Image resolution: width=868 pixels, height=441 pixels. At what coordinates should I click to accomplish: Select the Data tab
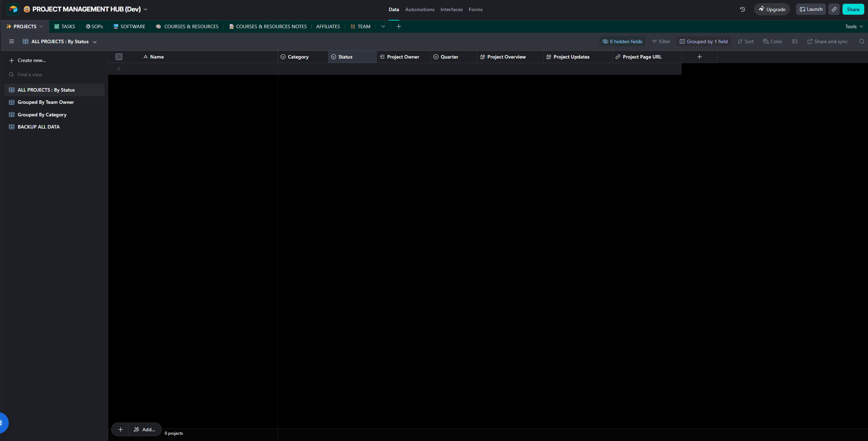pos(394,9)
